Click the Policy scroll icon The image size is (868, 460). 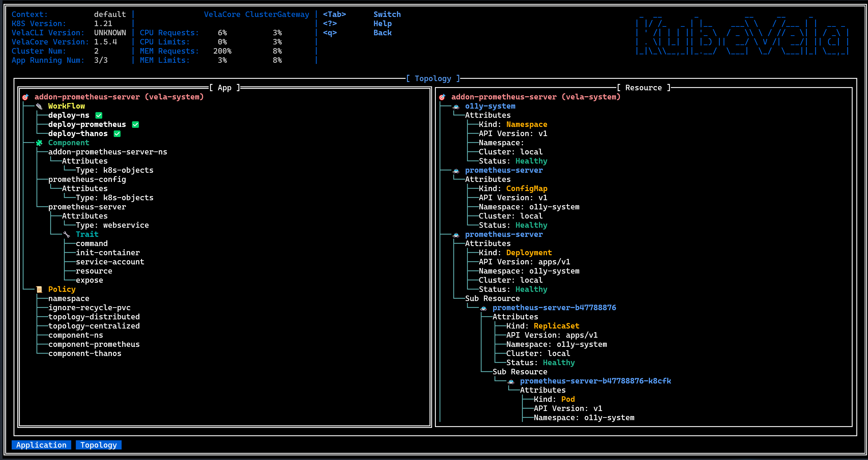[x=39, y=290]
